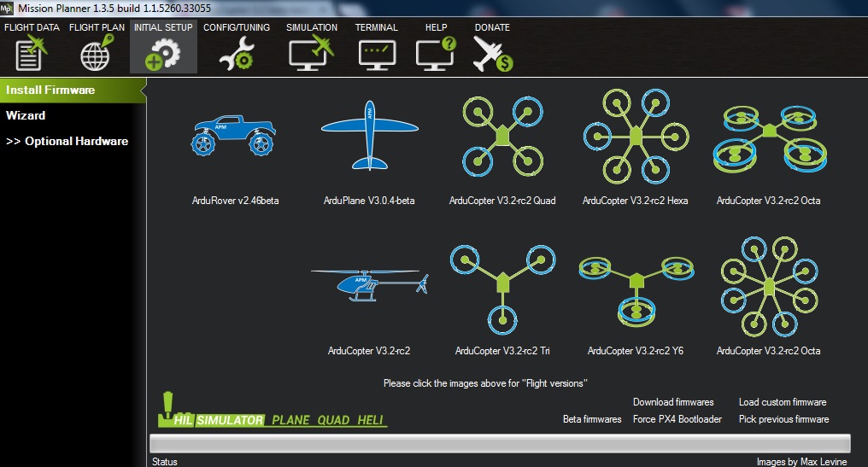Screen dimensions: 868x467
Task: Open the Flight Data screen icon
Action: point(31,53)
